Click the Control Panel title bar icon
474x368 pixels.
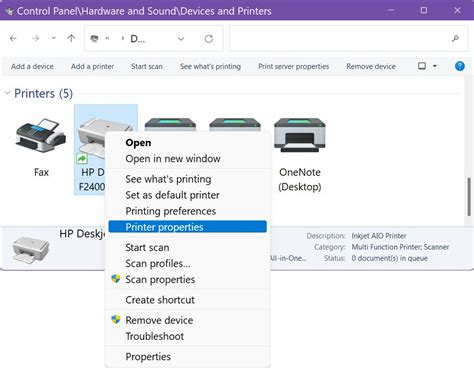[9, 11]
